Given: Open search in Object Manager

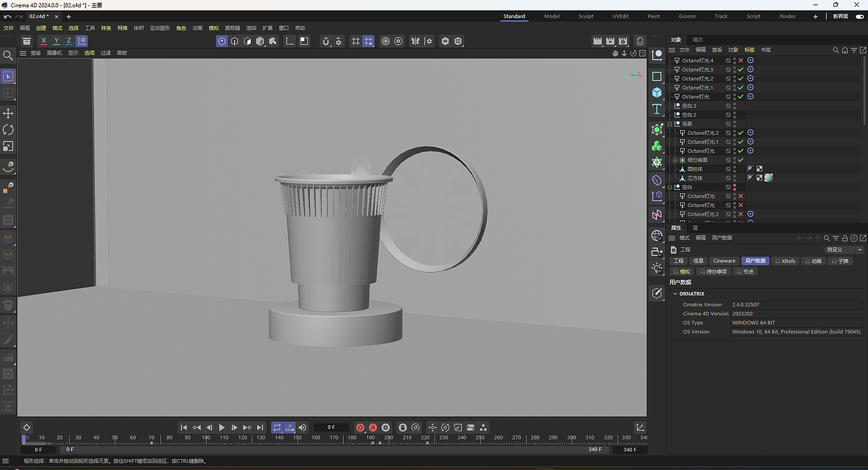Looking at the screenshot, I should [835, 50].
